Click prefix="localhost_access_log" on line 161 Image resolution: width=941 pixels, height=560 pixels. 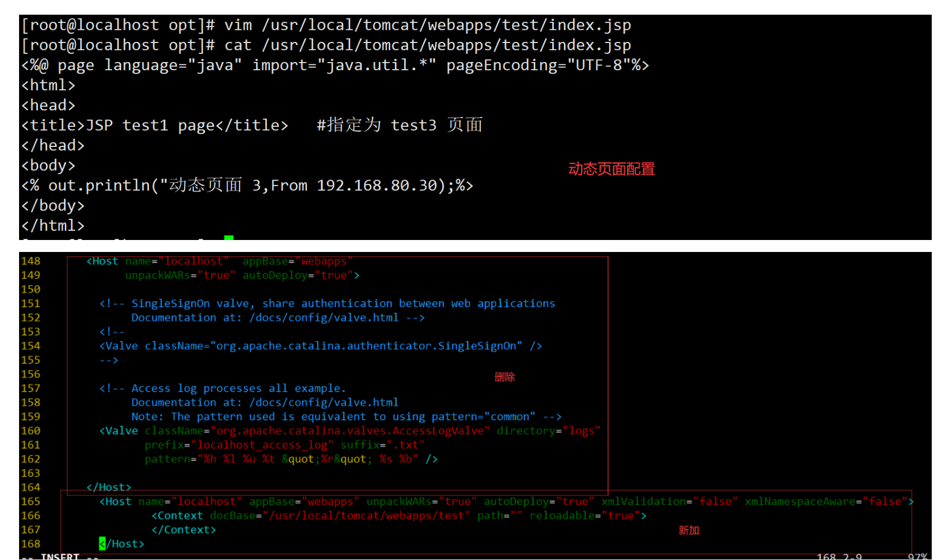coord(239,445)
